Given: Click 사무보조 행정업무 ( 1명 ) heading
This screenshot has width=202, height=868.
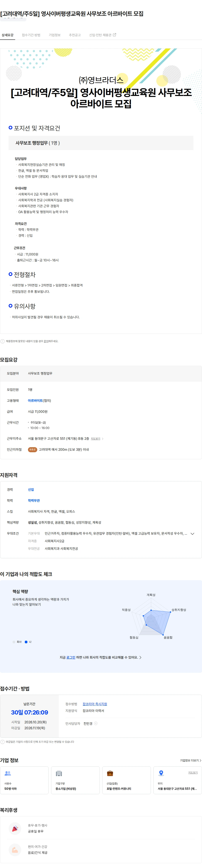Looking at the screenshot, I should point(38,143).
